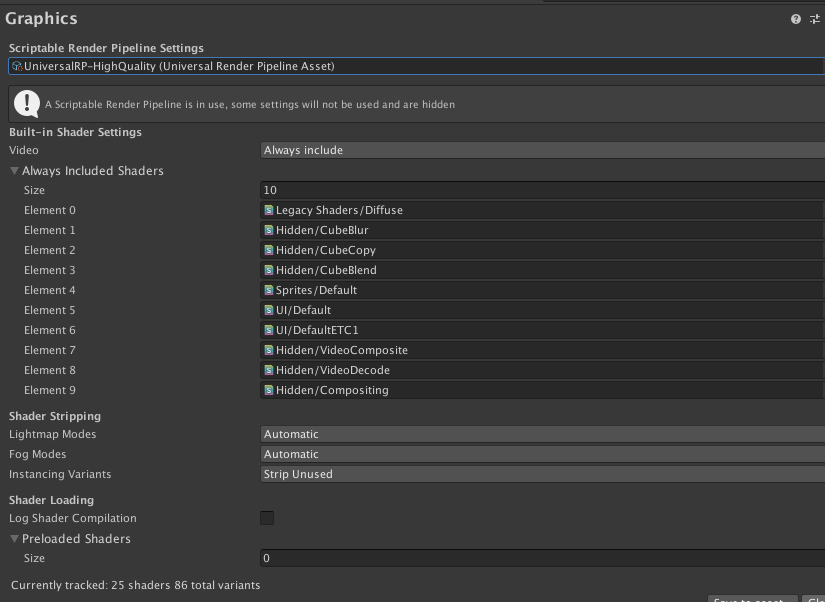Click the UI/DefaultETC1 shader icon
Viewport: 825px width, 602px height.
[269, 330]
